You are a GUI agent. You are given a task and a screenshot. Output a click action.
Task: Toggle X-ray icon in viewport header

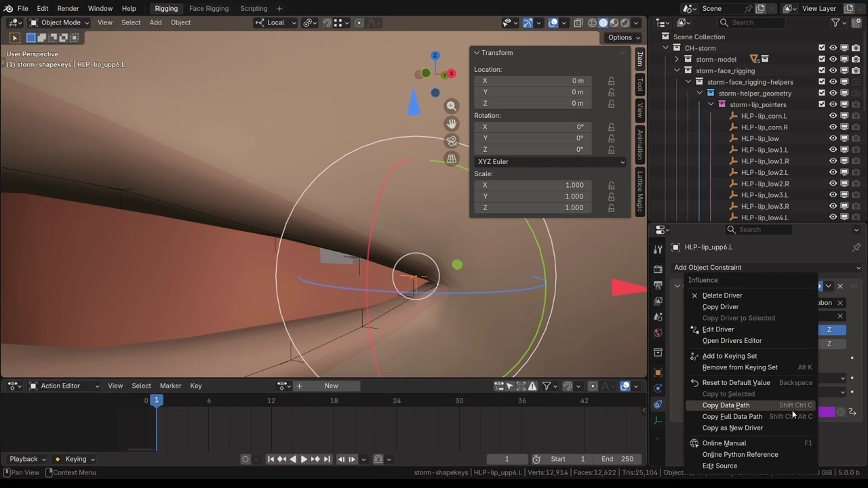pyautogui.click(x=578, y=23)
